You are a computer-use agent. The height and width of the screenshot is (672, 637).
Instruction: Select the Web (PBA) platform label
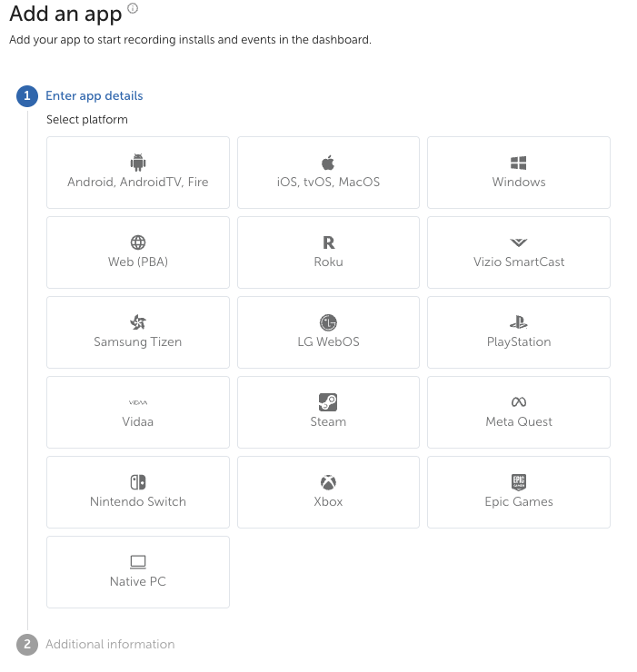click(x=138, y=262)
